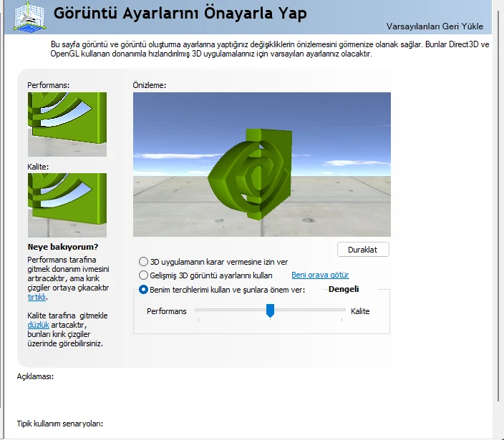Click the 'Neye bakıyorum?' heading
This screenshot has height=440, width=504.
click(x=63, y=247)
